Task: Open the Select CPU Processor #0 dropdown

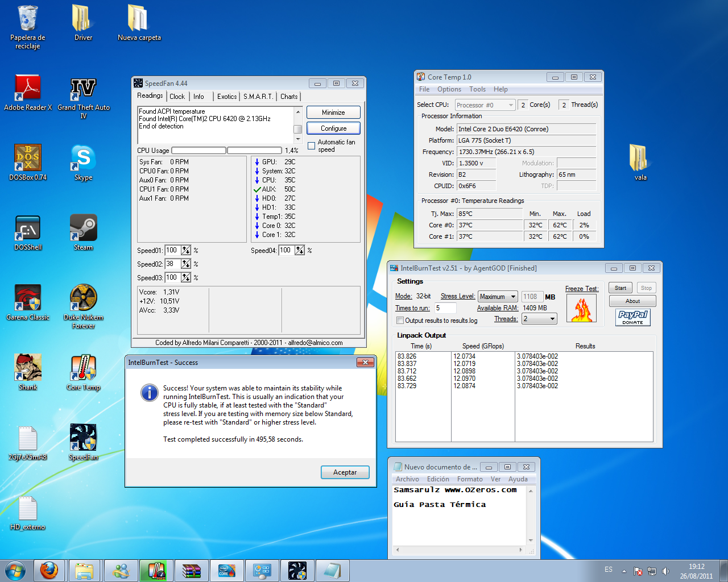Action: pyautogui.click(x=485, y=105)
